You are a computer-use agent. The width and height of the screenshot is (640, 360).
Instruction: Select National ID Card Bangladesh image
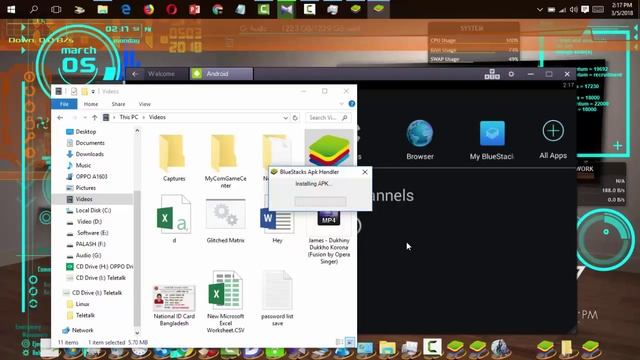pos(174,304)
